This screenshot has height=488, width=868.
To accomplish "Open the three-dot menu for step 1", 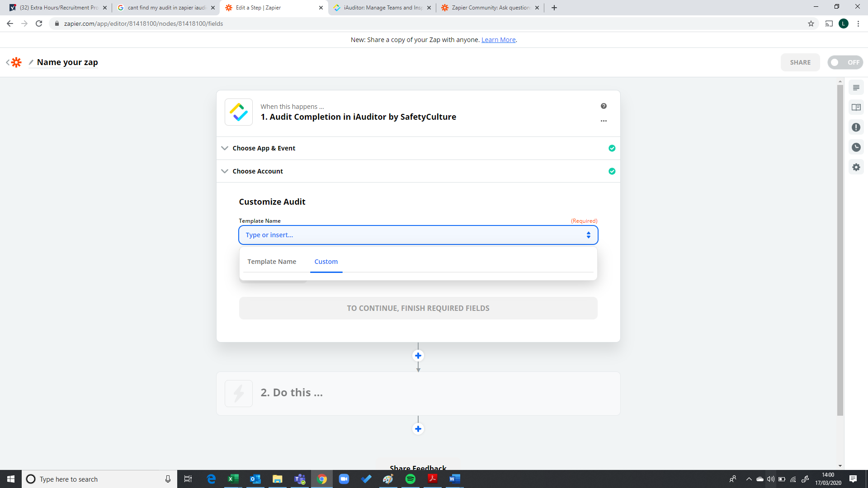I will pos(604,121).
